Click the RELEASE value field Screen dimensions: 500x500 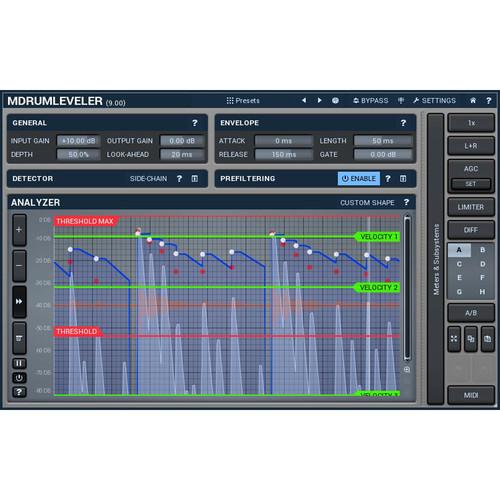pos(284,155)
